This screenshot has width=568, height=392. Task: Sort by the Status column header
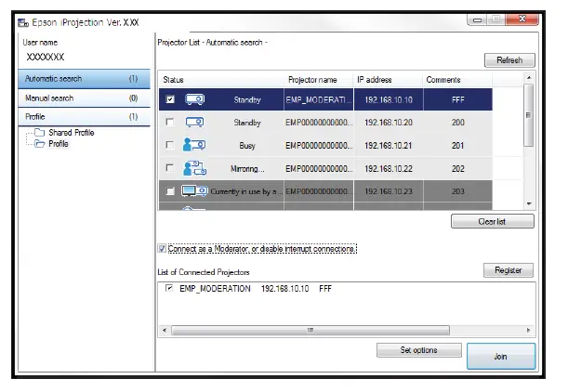point(221,80)
